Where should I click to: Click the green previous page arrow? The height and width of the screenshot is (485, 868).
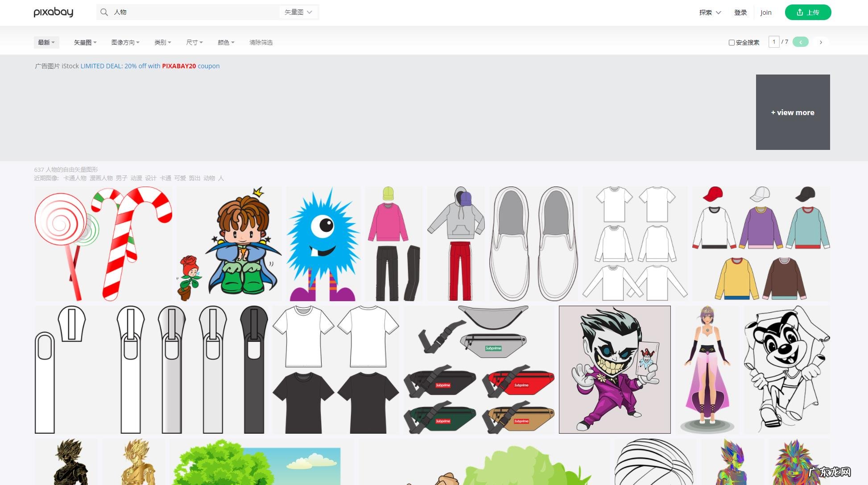(x=801, y=42)
